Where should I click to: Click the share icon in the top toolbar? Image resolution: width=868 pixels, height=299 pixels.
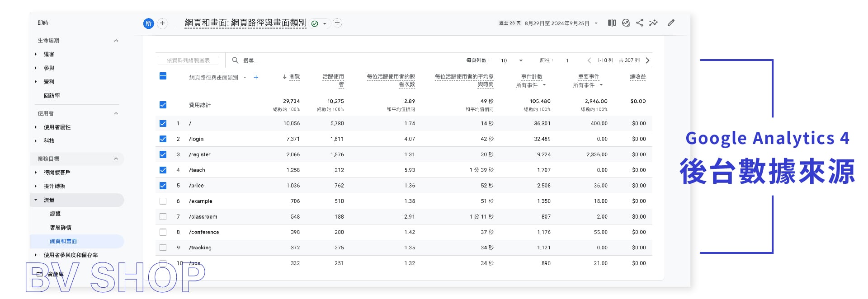[640, 23]
